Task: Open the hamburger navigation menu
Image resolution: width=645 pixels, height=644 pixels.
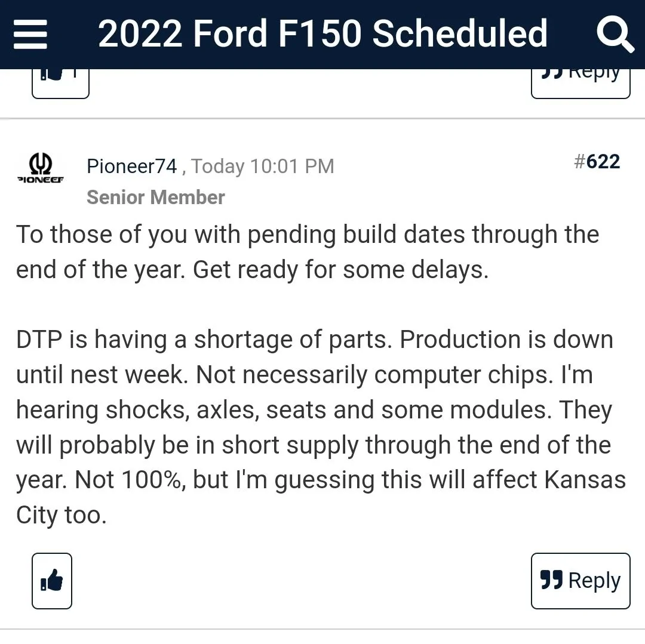Action: 30,34
